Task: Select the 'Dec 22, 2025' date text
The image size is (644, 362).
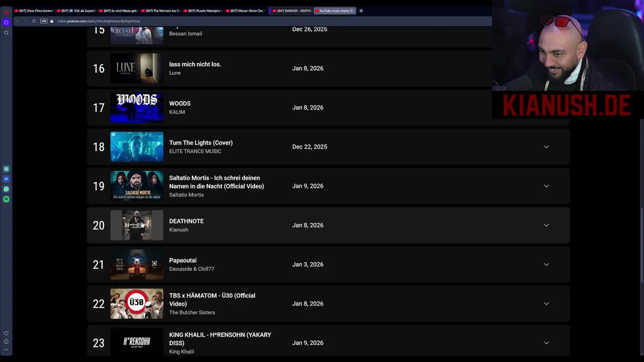Action: coord(309,147)
